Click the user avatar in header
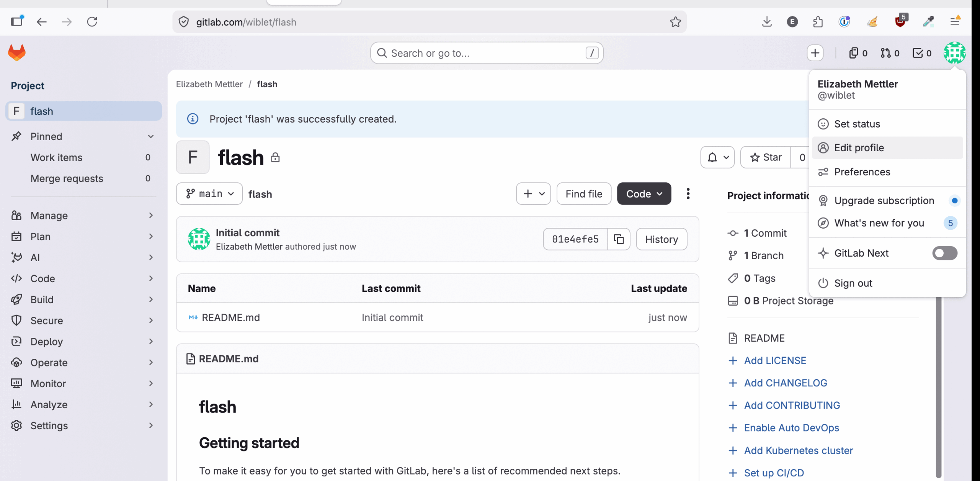The image size is (980, 481). tap(954, 53)
